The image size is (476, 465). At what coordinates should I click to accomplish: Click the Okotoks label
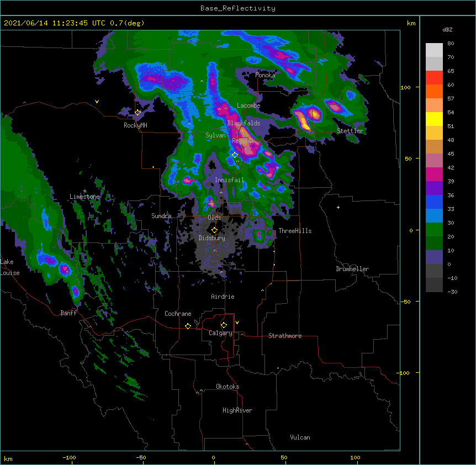click(228, 387)
